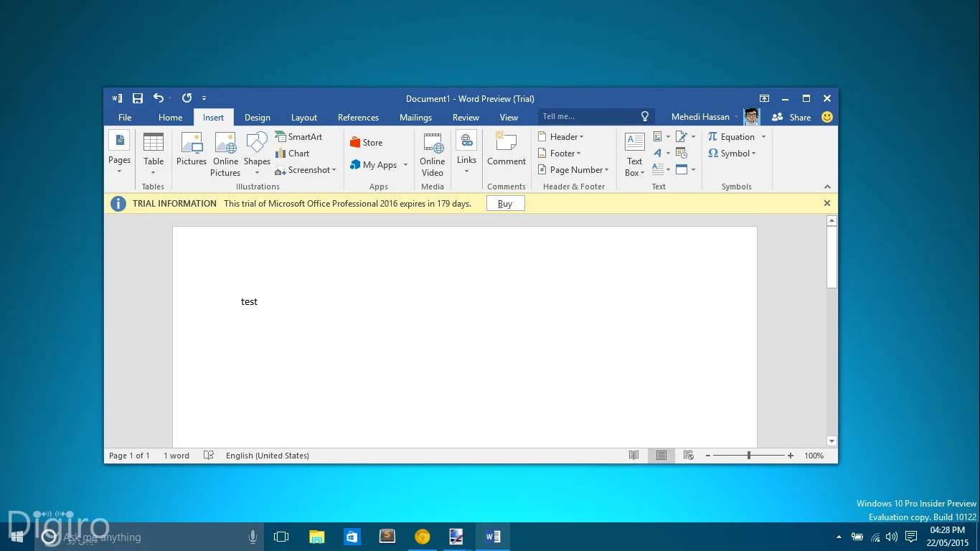The width and height of the screenshot is (980, 551).
Task: Switch to the Review tab
Action: (x=466, y=117)
